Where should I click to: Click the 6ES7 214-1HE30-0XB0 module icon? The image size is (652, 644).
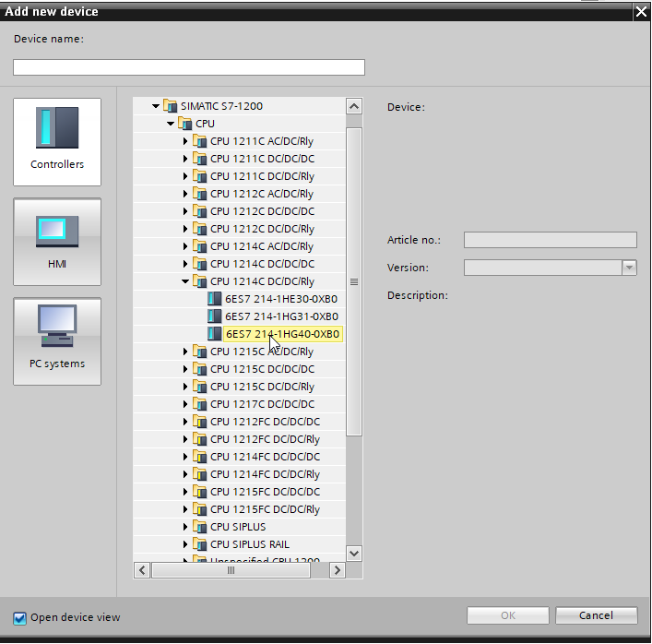pyautogui.click(x=215, y=299)
